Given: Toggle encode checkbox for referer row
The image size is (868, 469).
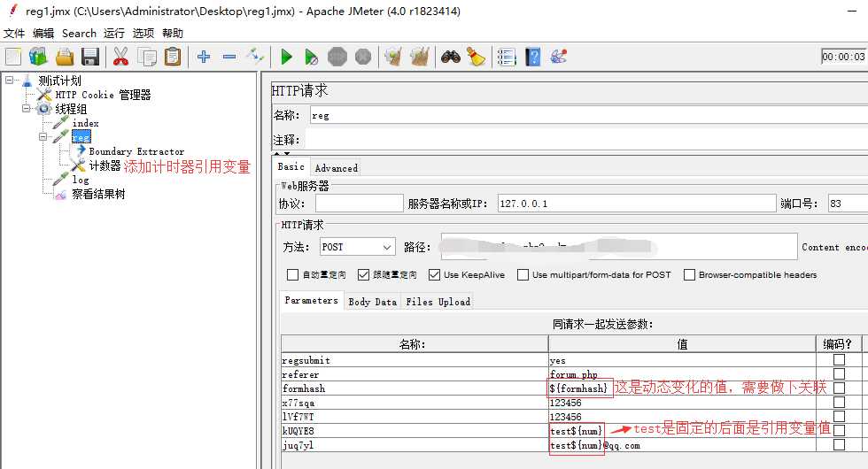Looking at the screenshot, I should coord(840,373).
